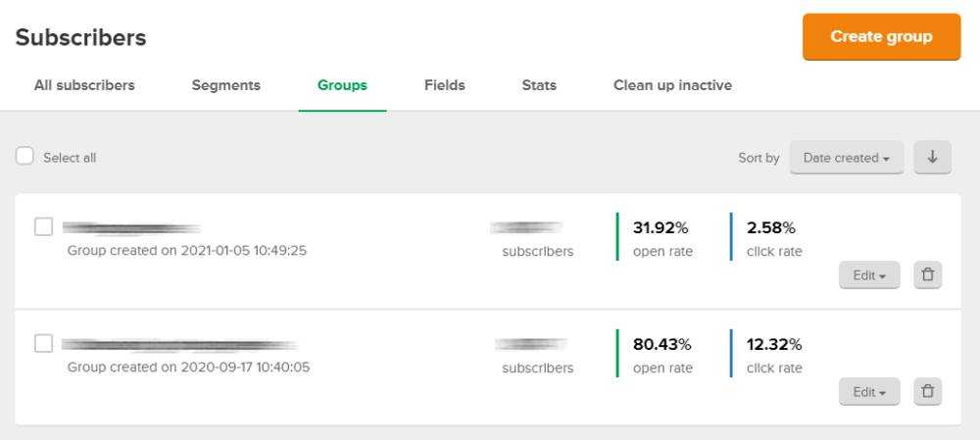The width and height of the screenshot is (980, 440).
Task: Expand Edit menu for the 31.92% open rate group
Action: (x=869, y=275)
